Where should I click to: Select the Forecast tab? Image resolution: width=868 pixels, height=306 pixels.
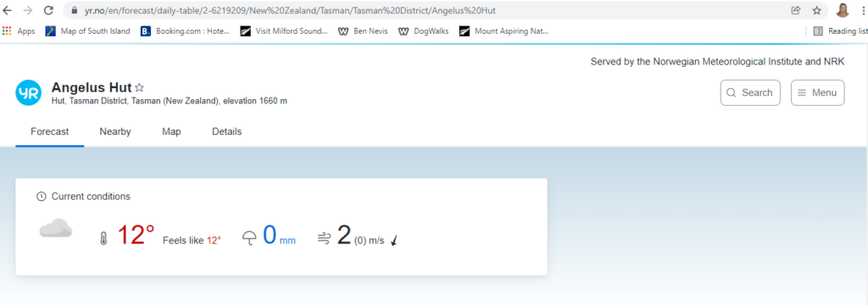tap(50, 131)
